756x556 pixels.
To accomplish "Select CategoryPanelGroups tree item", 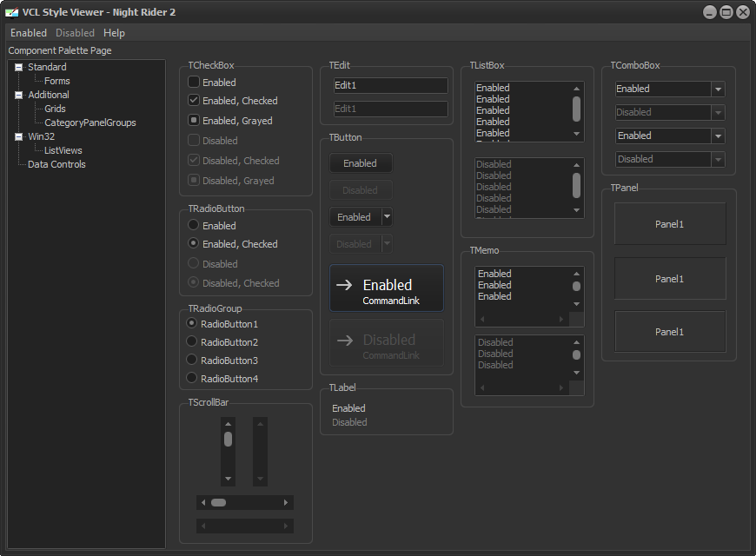I will [x=90, y=122].
